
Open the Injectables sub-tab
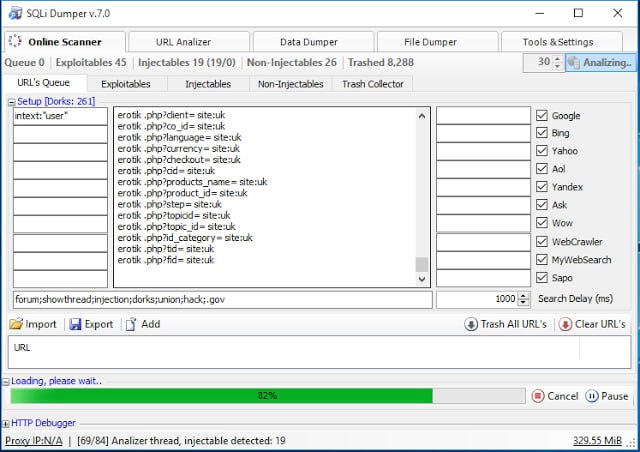[208, 84]
